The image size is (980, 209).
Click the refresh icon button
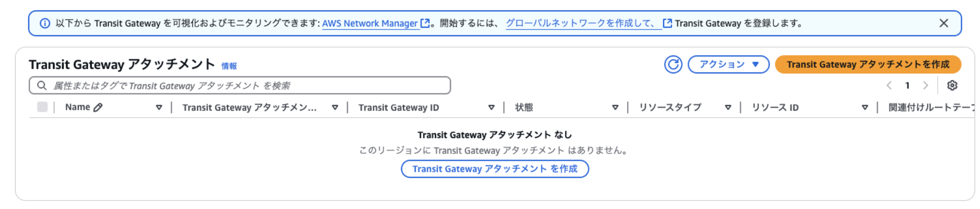point(673,64)
